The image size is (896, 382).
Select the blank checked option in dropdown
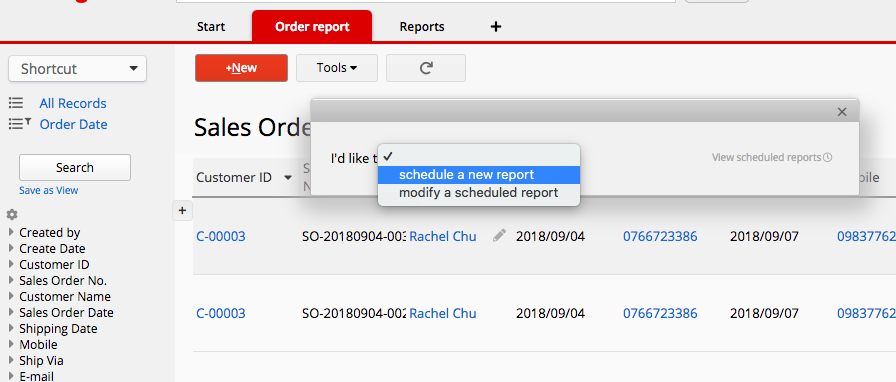(x=479, y=156)
